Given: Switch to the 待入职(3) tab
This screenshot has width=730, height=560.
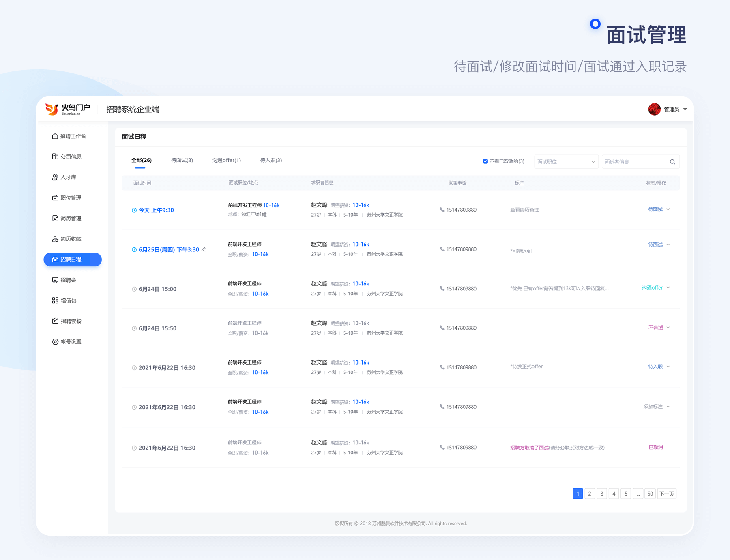Looking at the screenshot, I should [x=271, y=160].
